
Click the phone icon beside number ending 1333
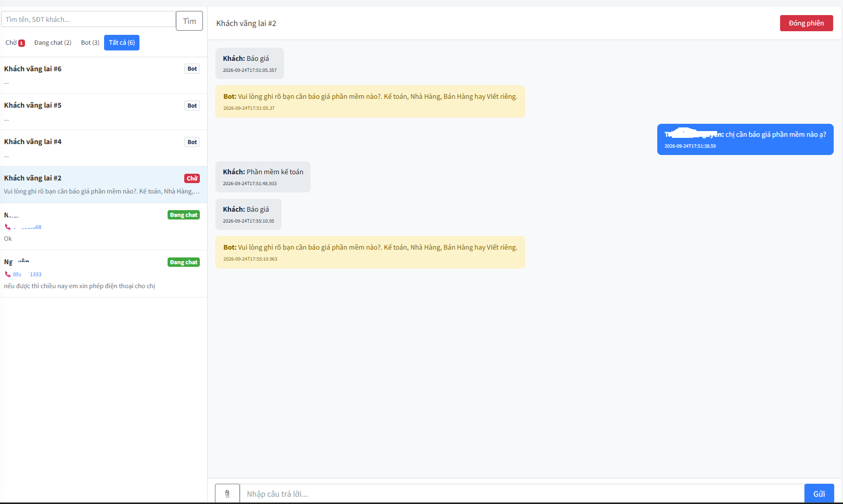click(8, 274)
